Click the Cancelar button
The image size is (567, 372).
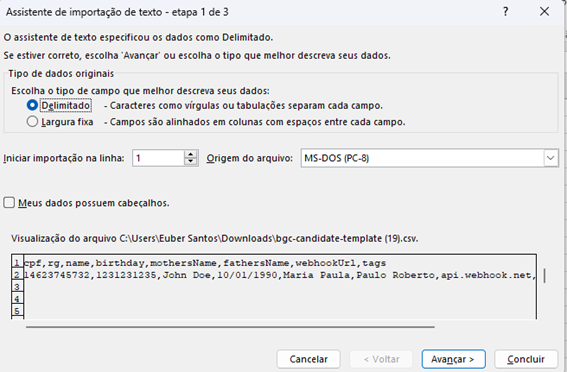click(308, 359)
